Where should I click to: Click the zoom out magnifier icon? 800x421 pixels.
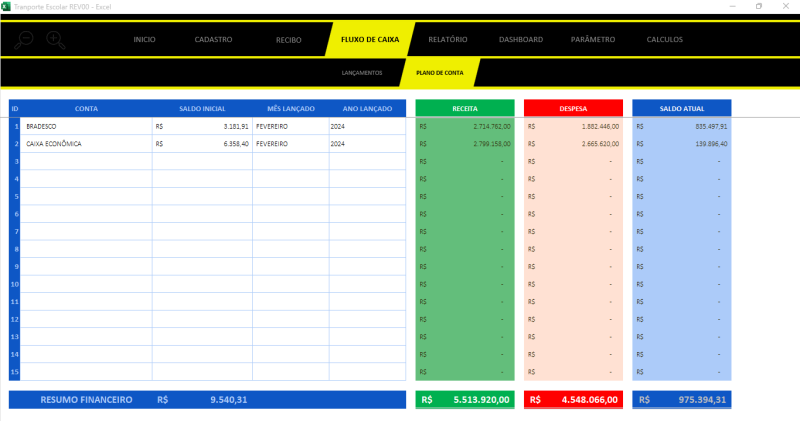pyautogui.click(x=25, y=40)
